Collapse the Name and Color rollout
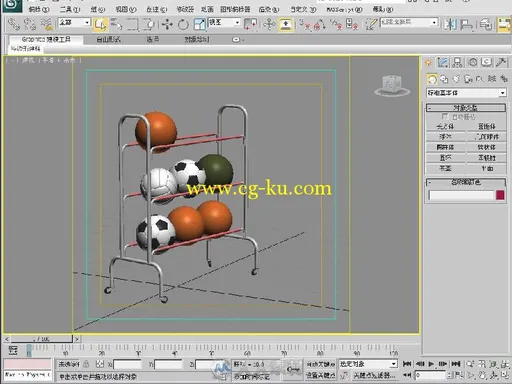The width and height of the screenshot is (512, 384). (x=466, y=182)
